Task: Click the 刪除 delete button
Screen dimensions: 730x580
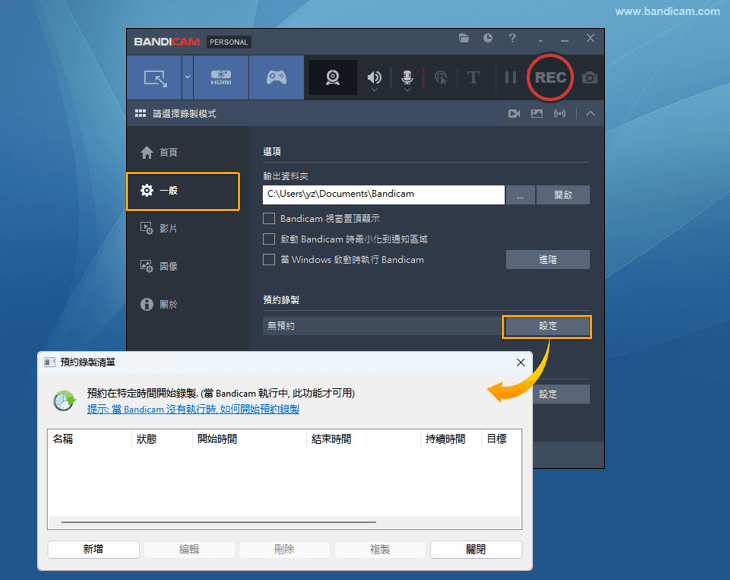Action: [284, 549]
